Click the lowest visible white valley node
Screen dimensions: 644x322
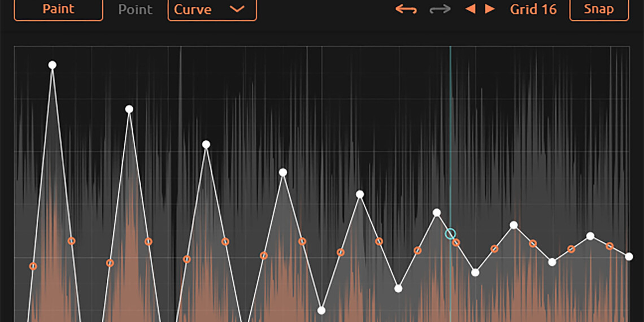(321, 310)
